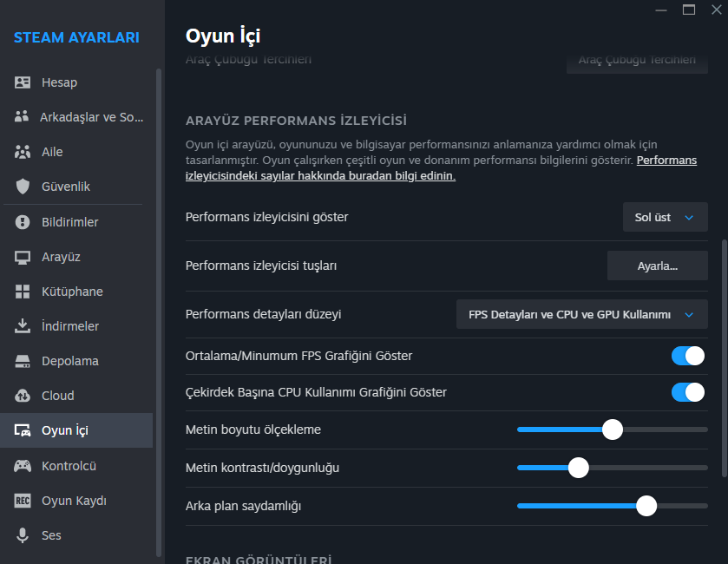Screen dimensions: 728x564
Task: Turn off Çekirdek Başına CPU Kullanımı toggle
Action: tap(688, 392)
